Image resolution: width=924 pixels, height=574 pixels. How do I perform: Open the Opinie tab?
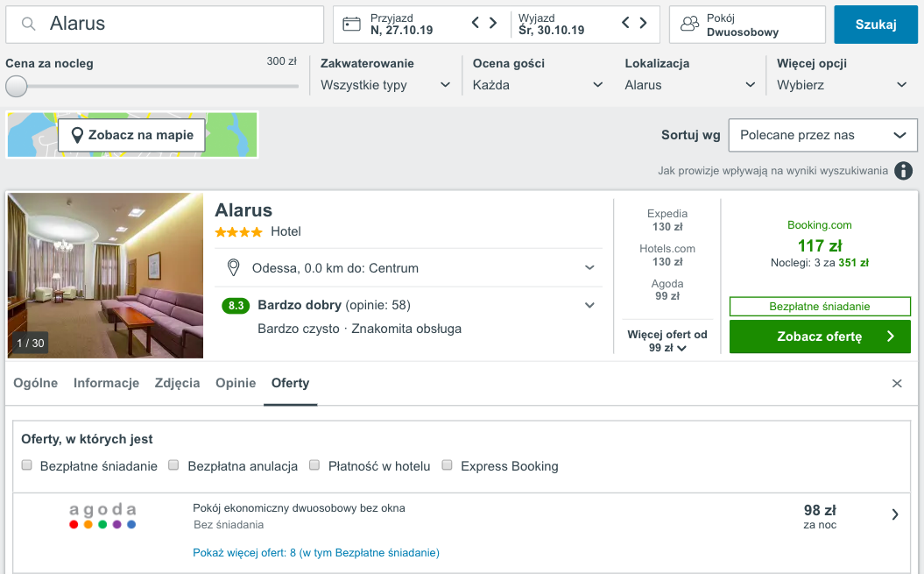click(236, 383)
